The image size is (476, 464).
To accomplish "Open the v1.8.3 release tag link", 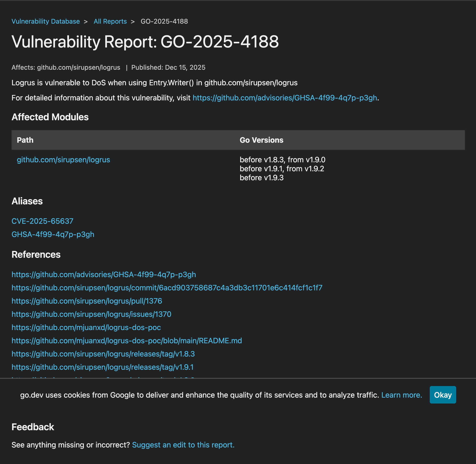I will tap(103, 354).
